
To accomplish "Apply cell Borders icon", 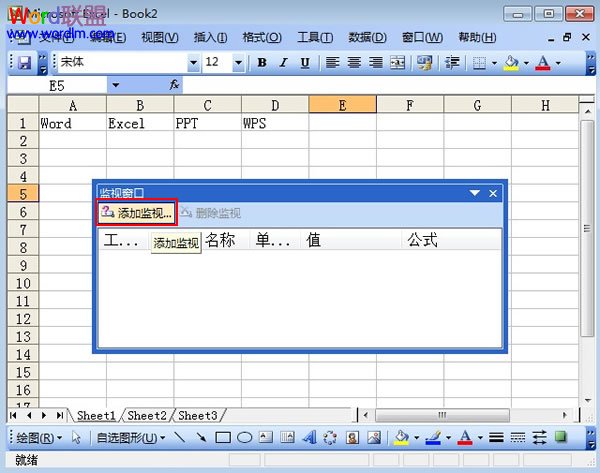I will pyautogui.click(x=479, y=62).
